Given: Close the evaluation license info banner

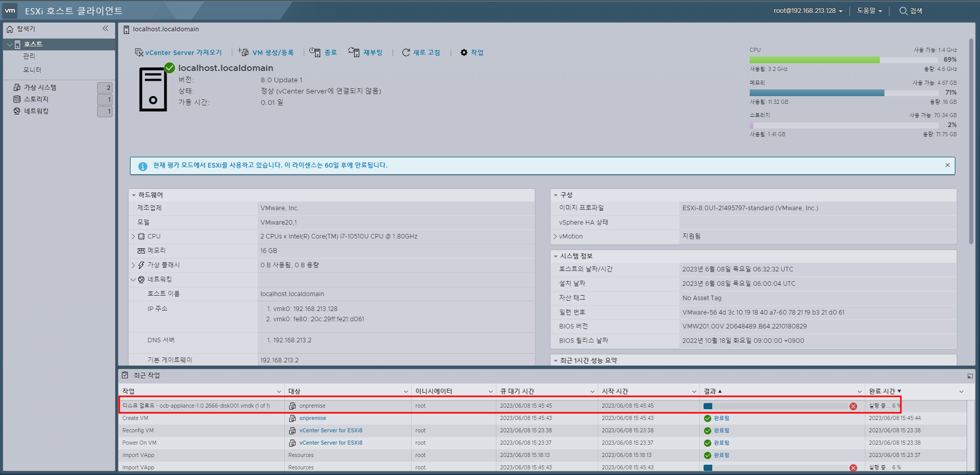Looking at the screenshot, I should click(x=947, y=165).
